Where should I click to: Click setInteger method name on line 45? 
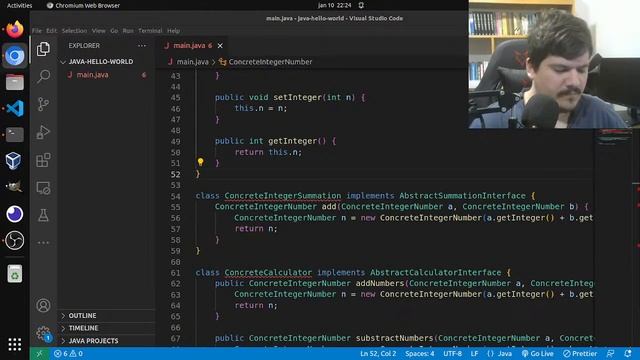pyautogui.click(x=298, y=98)
